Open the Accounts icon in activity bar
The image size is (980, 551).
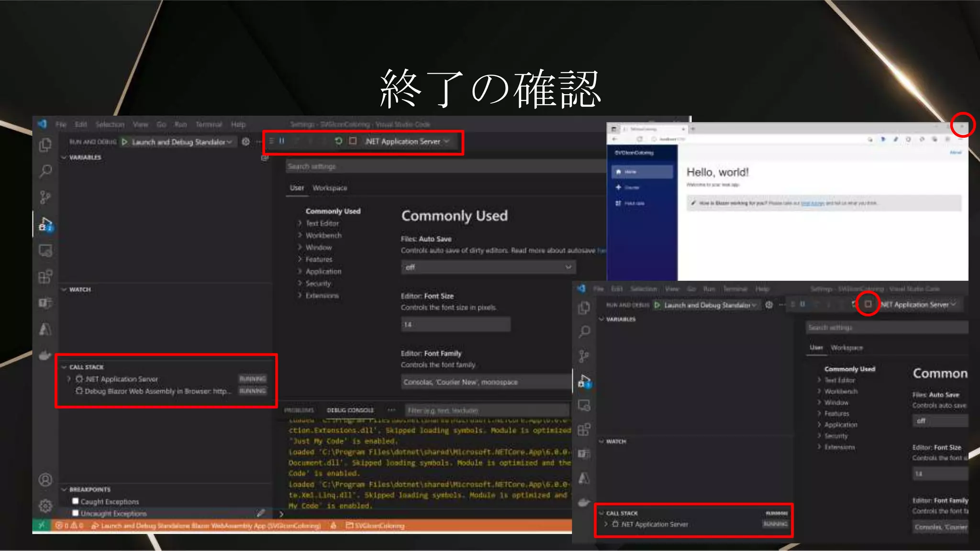[x=45, y=480]
